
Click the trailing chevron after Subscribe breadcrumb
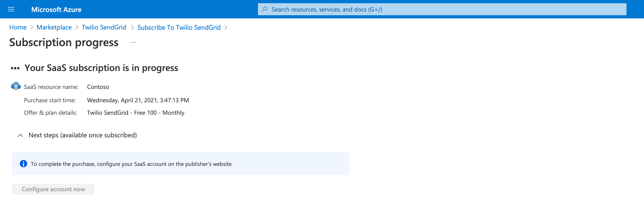click(226, 27)
